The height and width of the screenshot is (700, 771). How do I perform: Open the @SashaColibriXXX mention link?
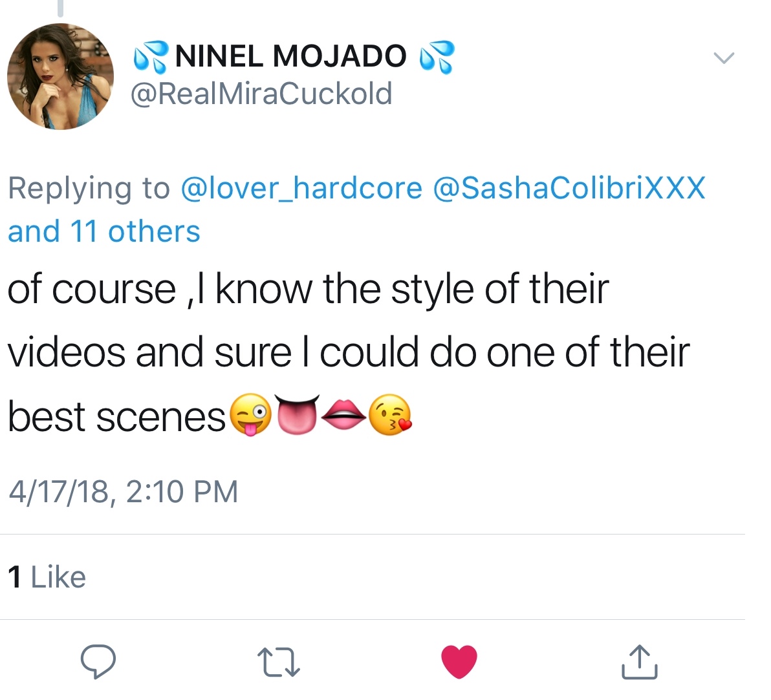pos(569,188)
